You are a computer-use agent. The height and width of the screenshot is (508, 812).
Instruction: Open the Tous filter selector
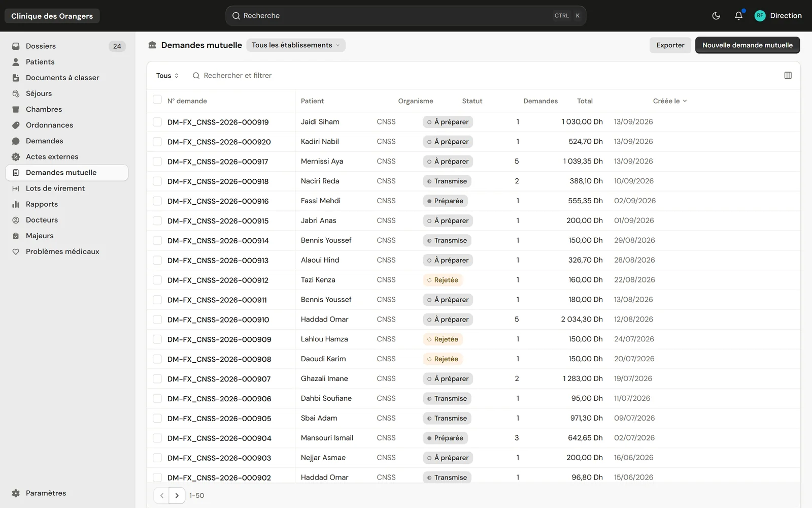click(167, 76)
